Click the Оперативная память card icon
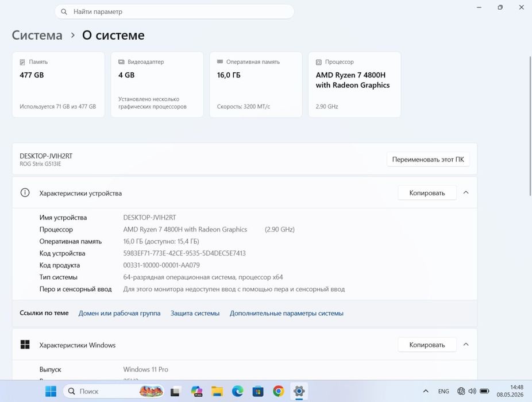 click(x=220, y=62)
